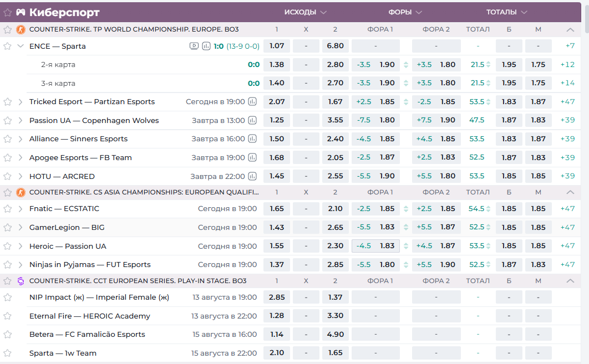
Task: Open the CCT European Series Play-In league title
Action: coord(138,281)
